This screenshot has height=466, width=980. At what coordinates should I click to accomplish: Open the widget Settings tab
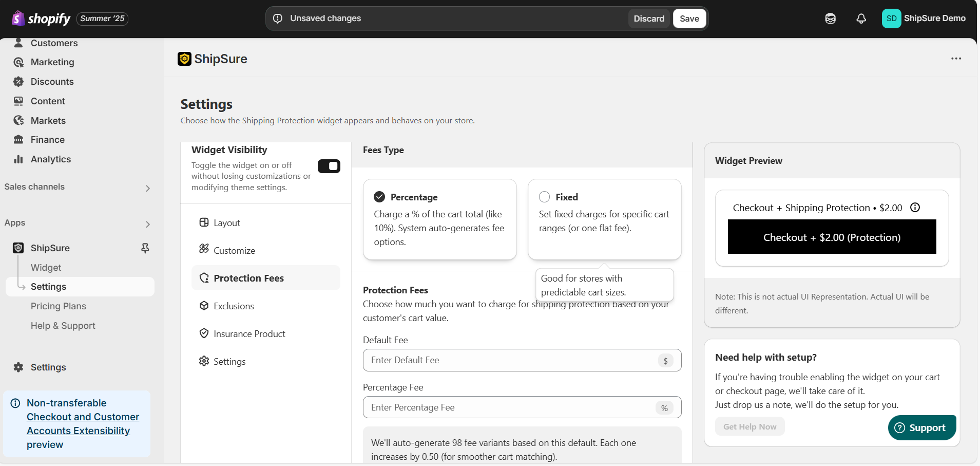click(x=265, y=361)
